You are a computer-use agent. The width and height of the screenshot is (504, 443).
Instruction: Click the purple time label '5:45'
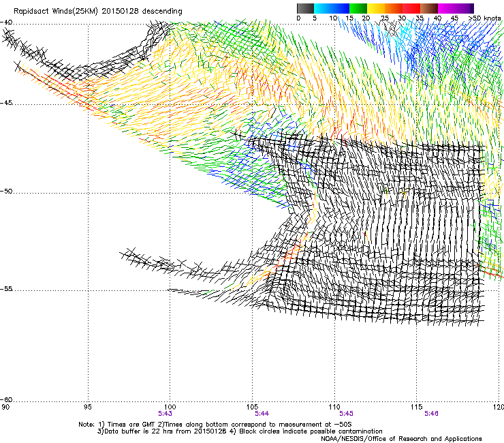(346, 414)
